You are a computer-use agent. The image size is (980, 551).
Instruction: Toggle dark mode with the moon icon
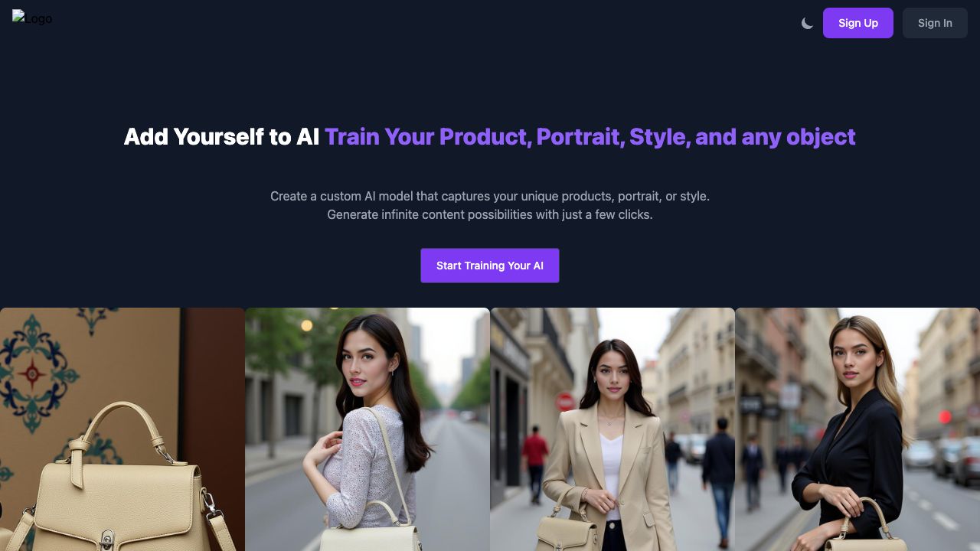[x=807, y=23]
